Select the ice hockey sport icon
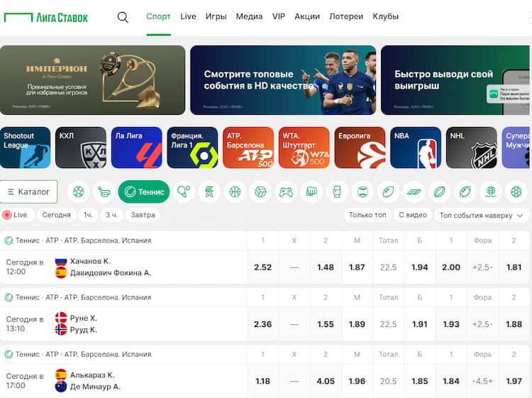Viewport: 532px width, 398px height. [104, 192]
